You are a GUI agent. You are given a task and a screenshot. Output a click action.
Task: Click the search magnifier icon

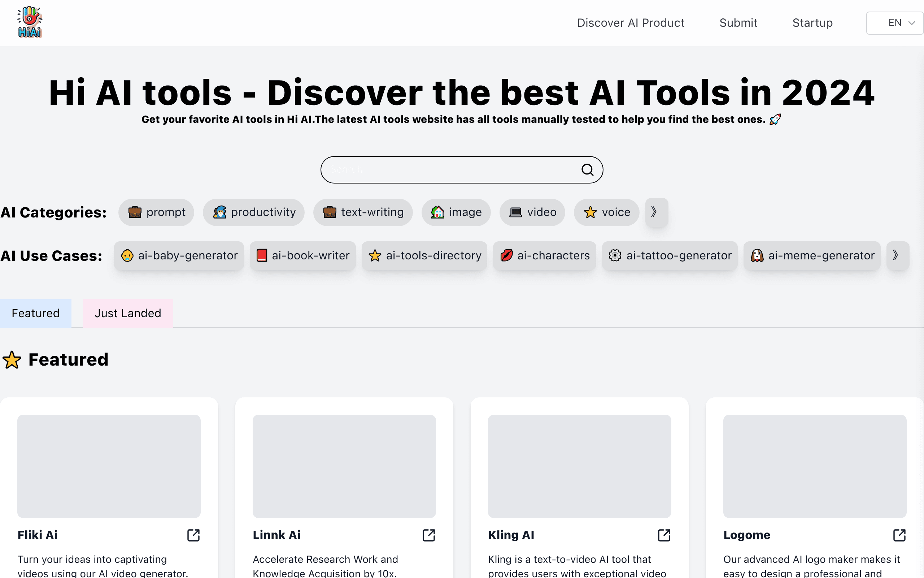tap(587, 170)
